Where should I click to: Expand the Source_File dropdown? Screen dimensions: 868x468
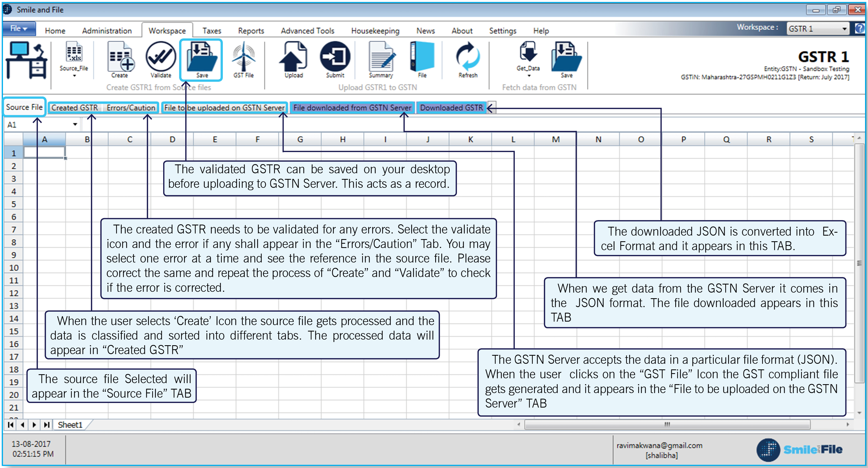(x=74, y=76)
